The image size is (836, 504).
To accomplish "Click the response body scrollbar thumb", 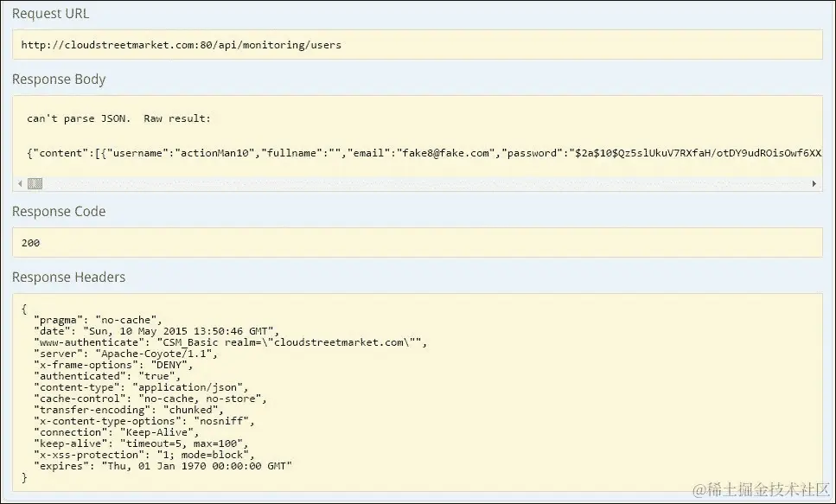I will click(35, 183).
